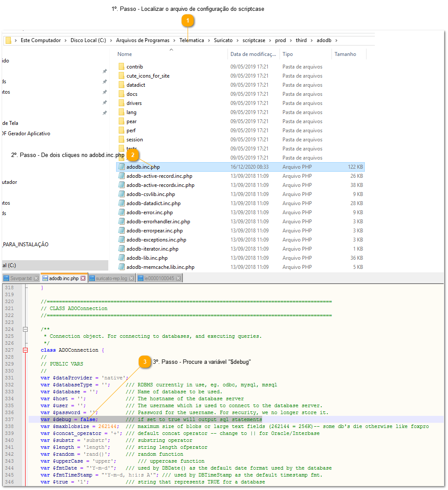Select adodb-lib.inc.php file icon

(121, 258)
